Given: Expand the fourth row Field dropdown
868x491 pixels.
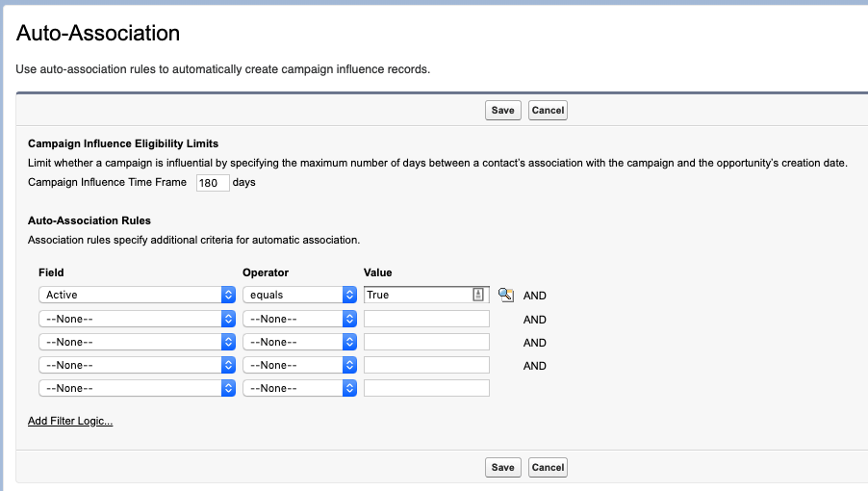Looking at the screenshot, I should click(138, 365).
